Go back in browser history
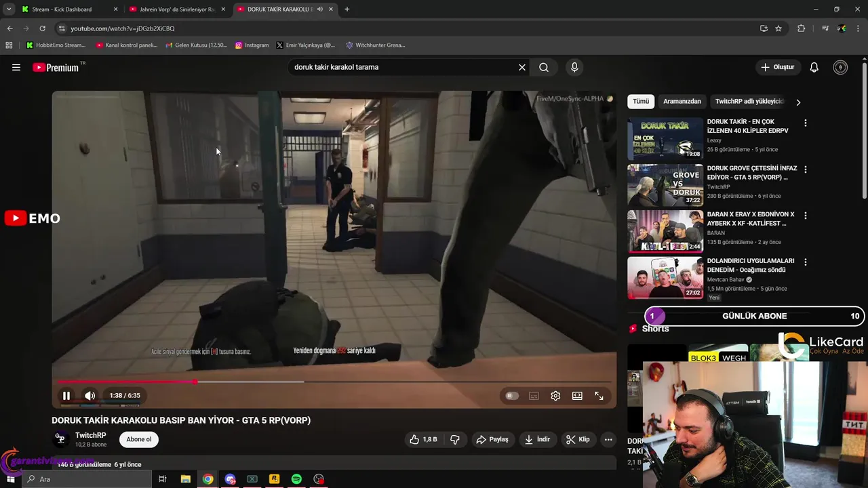The width and height of the screenshot is (868, 488). (9, 28)
